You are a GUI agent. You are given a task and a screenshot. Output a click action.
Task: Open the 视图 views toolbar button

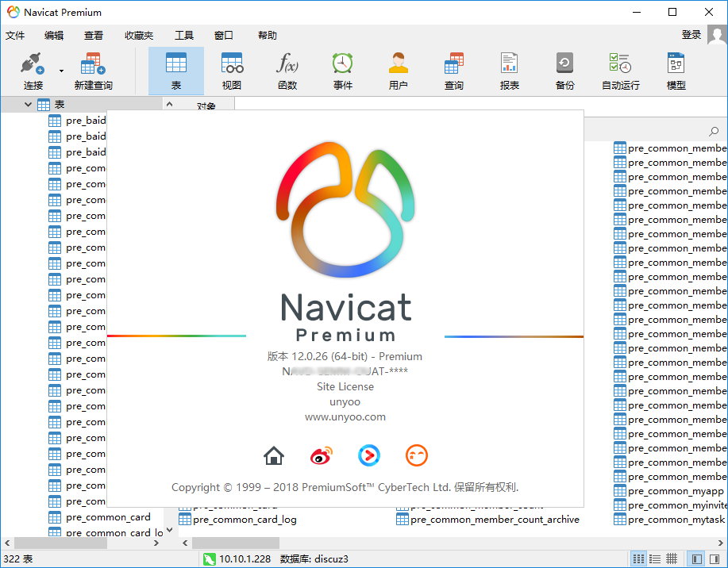click(x=232, y=71)
